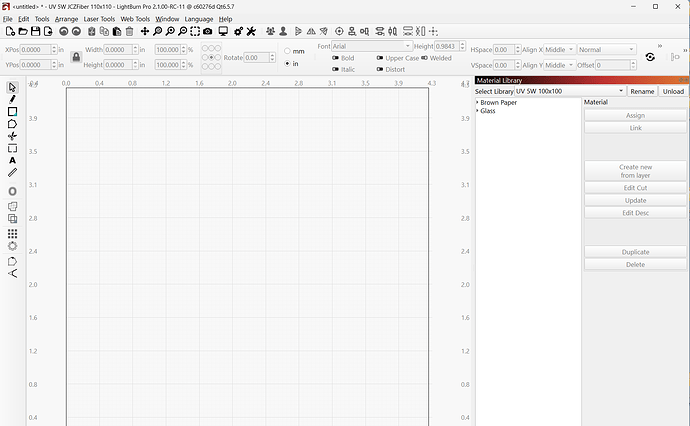Click the Create new from layer button
The image size is (690, 426).
point(635,171)
